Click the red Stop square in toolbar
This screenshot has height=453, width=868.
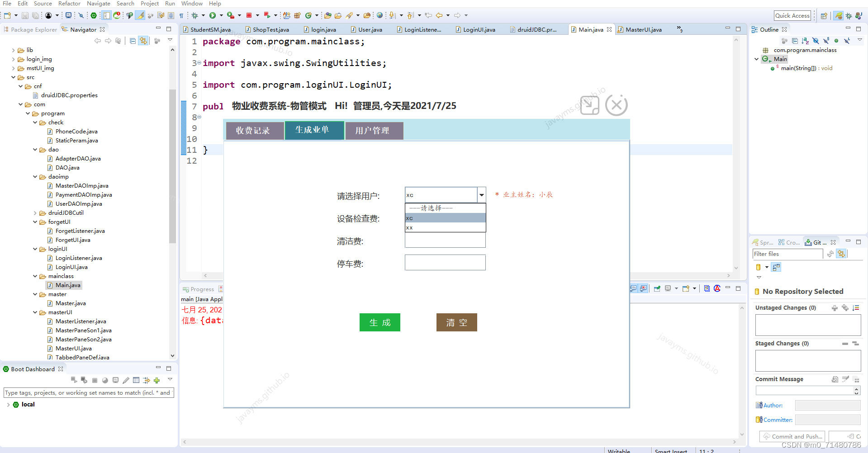(249, 15)
